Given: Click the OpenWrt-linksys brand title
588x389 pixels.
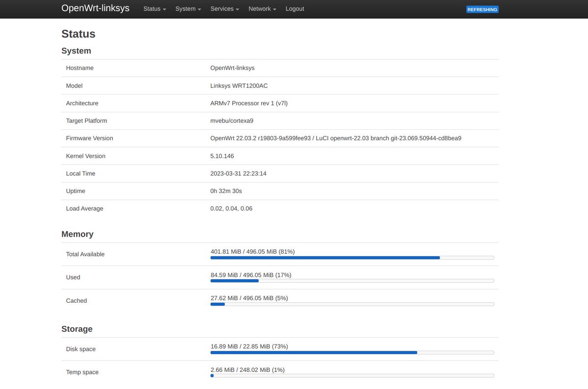Looking at the screenshot, I should pos(95,8).
